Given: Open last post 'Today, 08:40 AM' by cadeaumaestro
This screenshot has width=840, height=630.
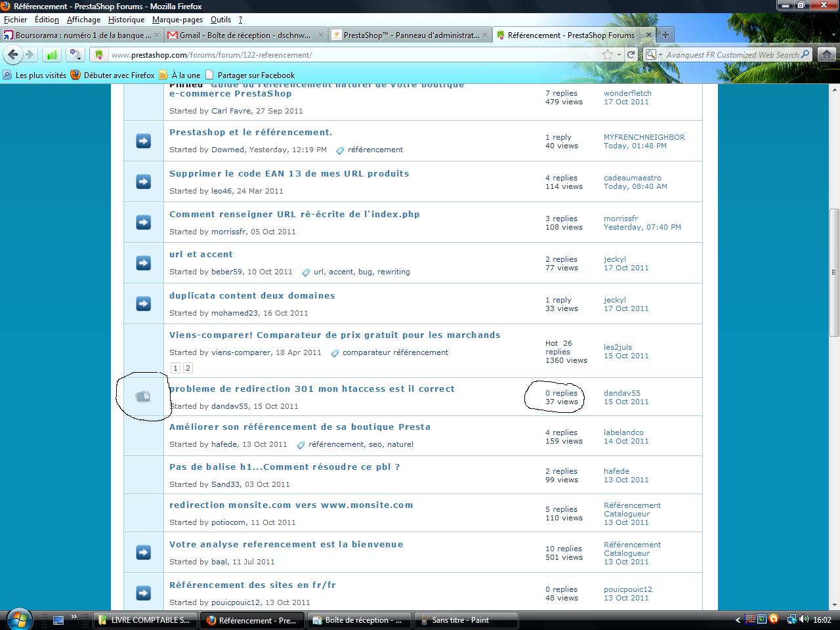Looking at the screenshot, I should point(635,186).
